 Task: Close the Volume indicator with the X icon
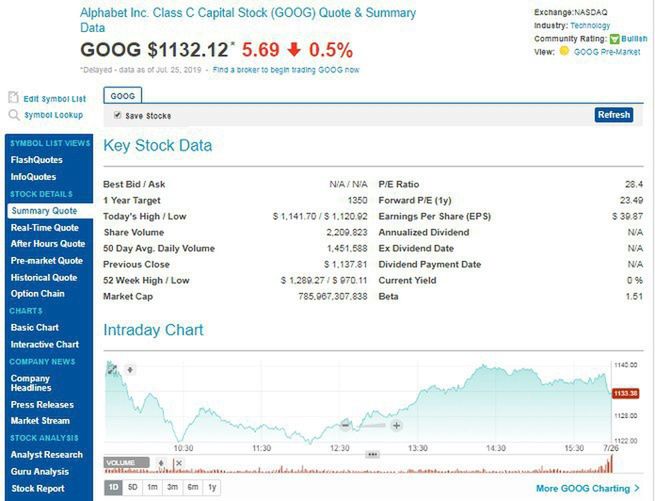tap(178, 462)
